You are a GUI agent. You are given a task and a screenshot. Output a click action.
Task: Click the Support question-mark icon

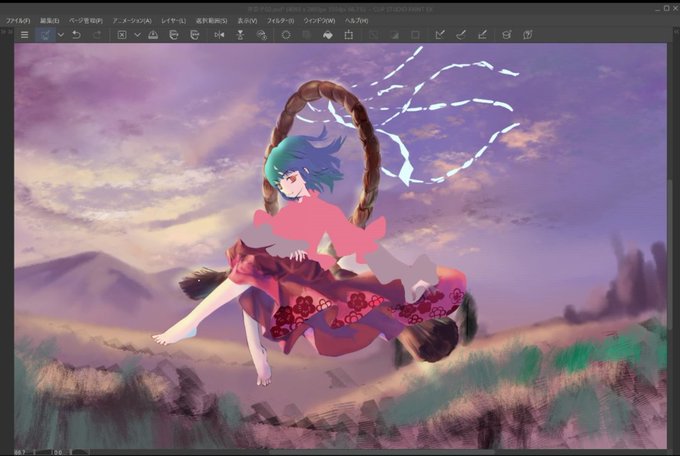[527, 35]
